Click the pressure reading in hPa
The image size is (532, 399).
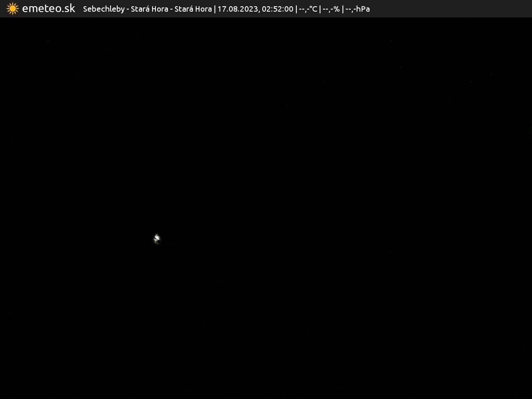coord(357,9)
